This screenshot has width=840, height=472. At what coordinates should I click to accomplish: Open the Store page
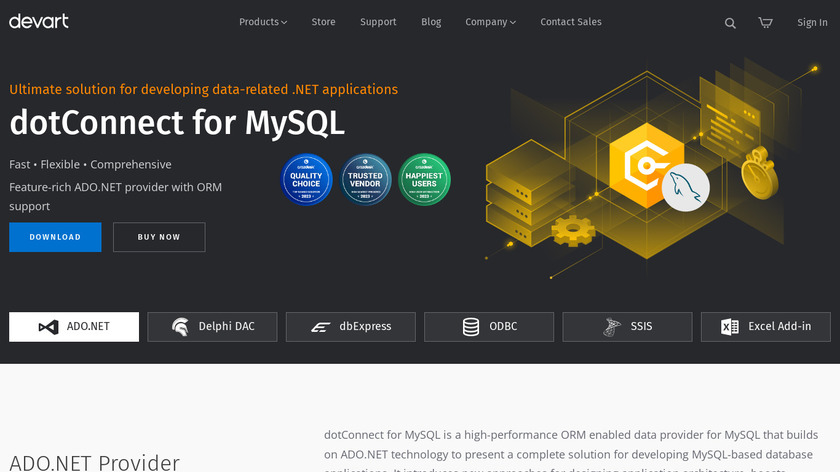[324, 22]
